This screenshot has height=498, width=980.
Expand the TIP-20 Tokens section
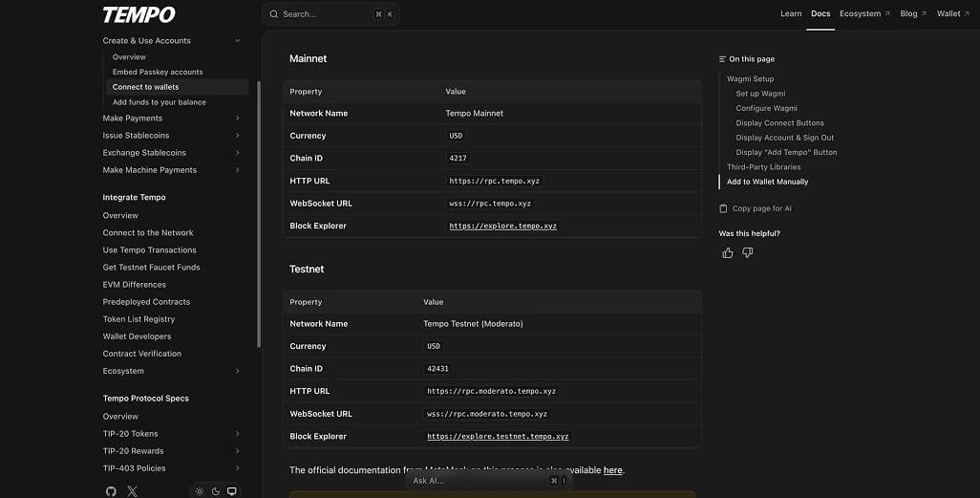(x=238, y=434)
